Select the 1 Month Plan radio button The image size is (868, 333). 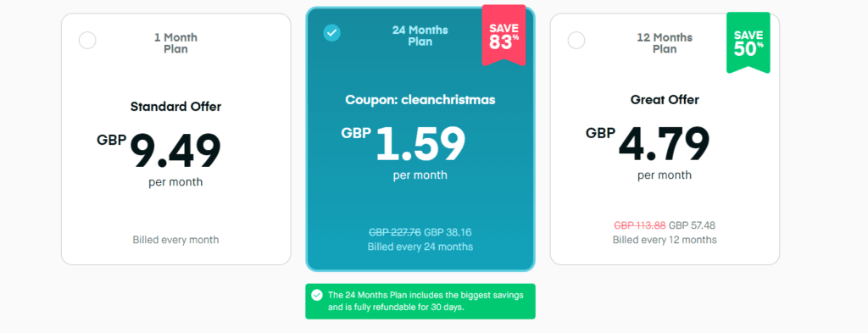87,41
